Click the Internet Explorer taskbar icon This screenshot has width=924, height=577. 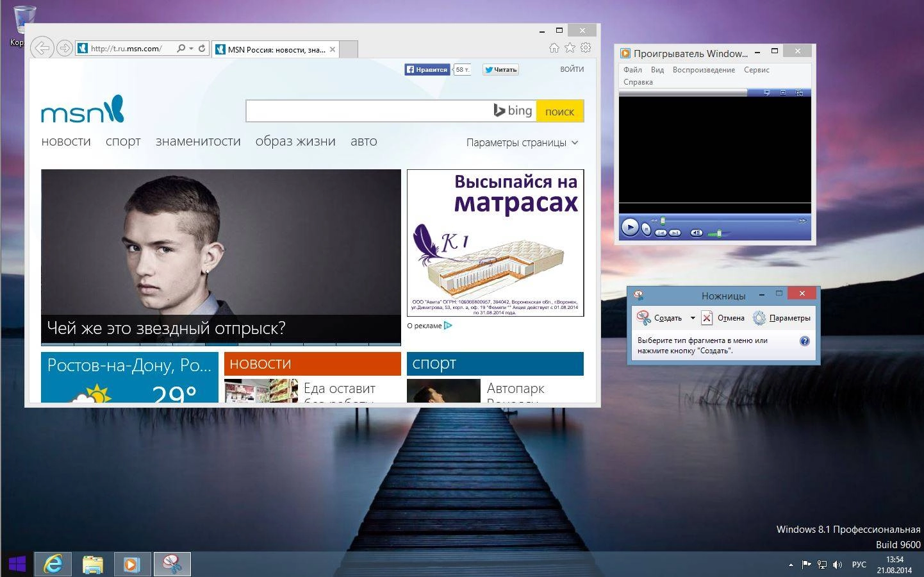point(53,564)
